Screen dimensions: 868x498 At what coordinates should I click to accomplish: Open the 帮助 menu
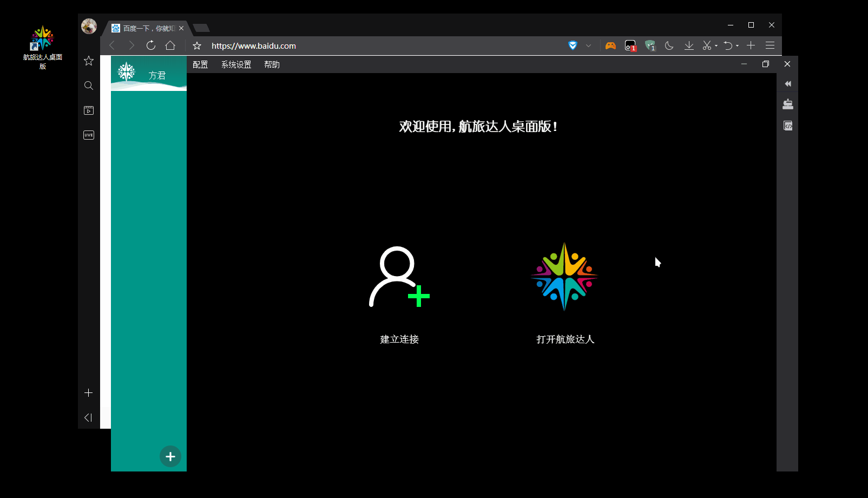click(x=272, y=64)
